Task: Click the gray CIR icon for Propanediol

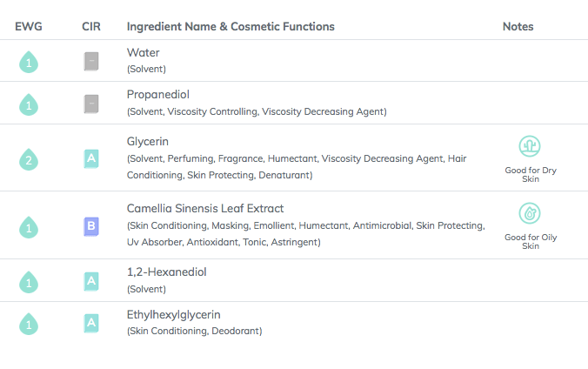Action: pyautogui.click(x=91, y=104)
